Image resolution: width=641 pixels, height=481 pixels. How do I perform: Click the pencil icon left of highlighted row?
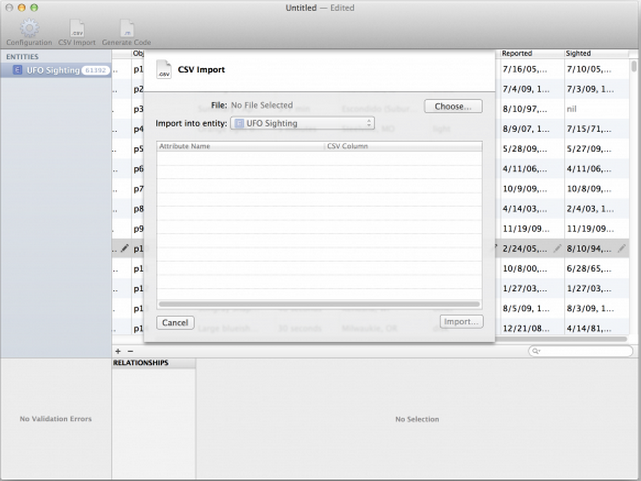point(125,248)
